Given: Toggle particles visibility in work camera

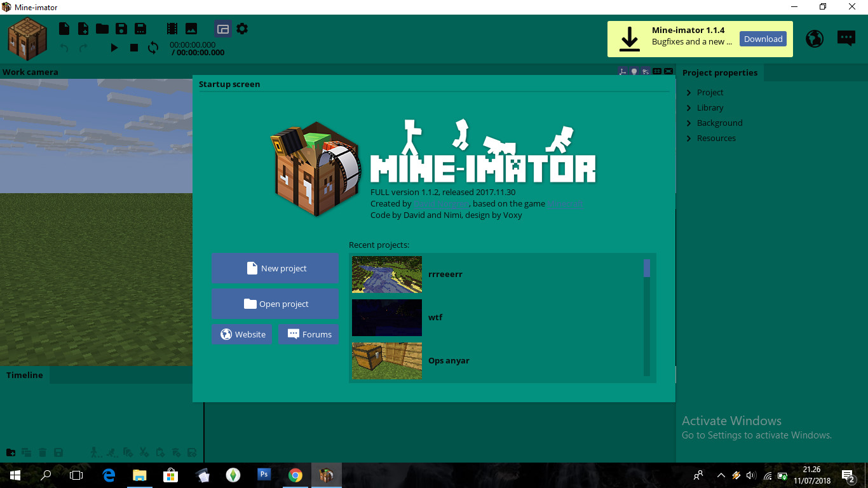Looking at the screenshot, I should tap(646, 71).
